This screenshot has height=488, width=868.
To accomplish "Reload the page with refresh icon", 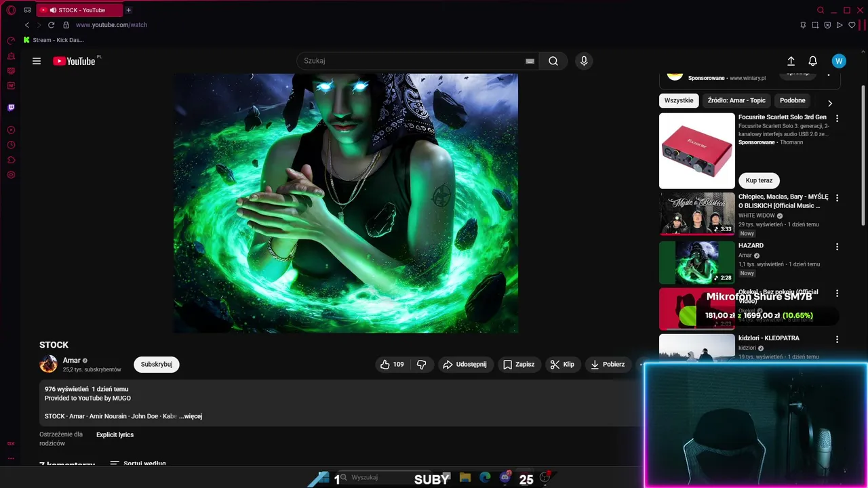I will point(51,25).
